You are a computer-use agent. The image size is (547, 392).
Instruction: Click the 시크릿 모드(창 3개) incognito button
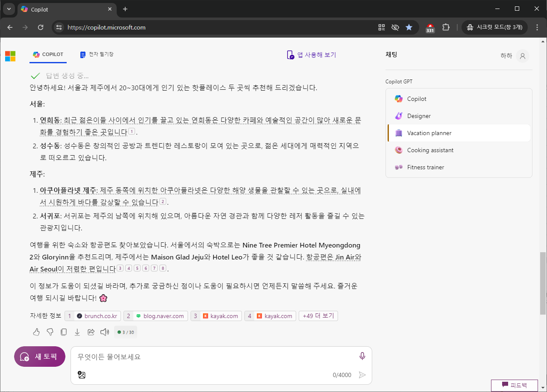[495, 27]
